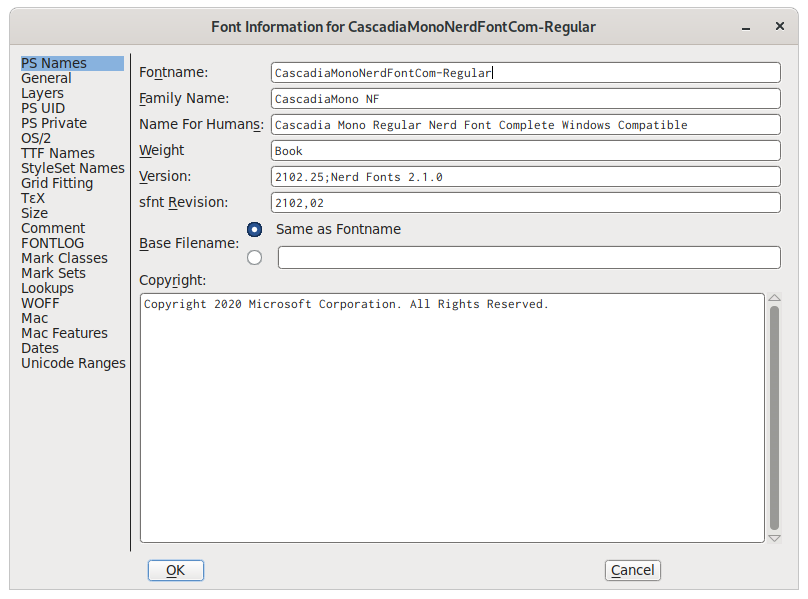Open the General section
Viewport: 808px width, 599px height.
point(46,78)
